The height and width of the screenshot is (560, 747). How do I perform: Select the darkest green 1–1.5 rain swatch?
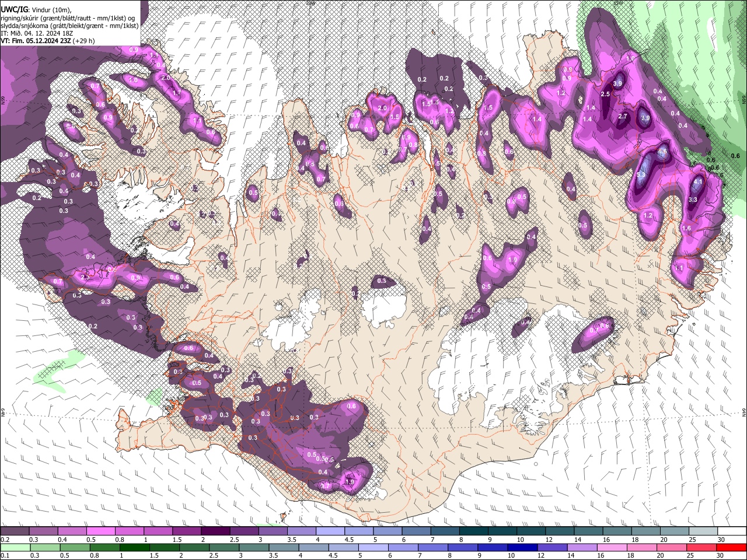[x=134, y=547]
